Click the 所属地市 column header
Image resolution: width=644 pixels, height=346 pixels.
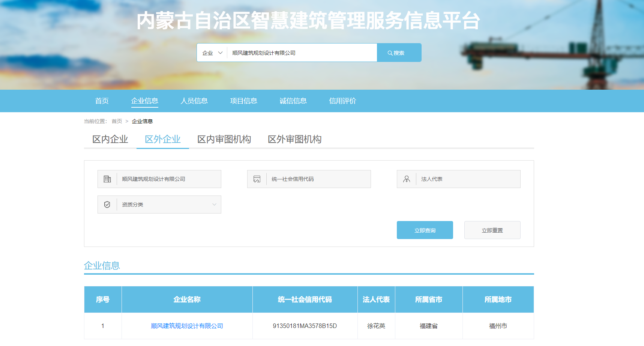(x=498, y=299)
